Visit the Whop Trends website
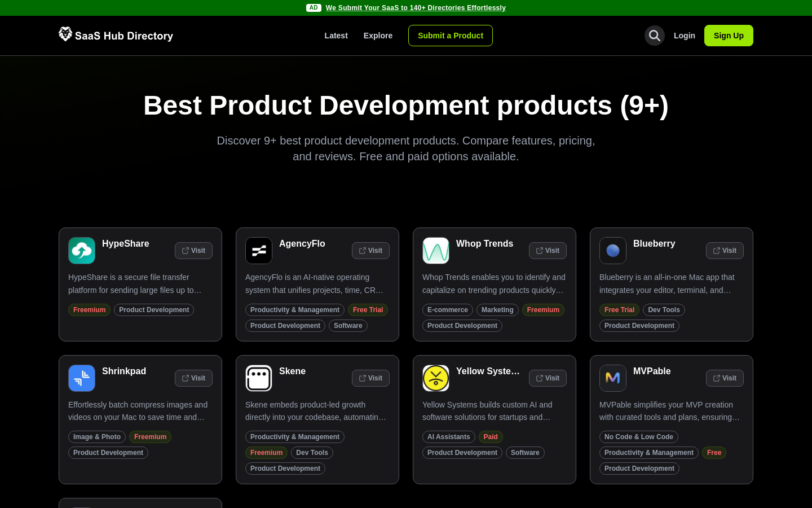The width and height of the screenshot is (812, 508). pos(548,251)
